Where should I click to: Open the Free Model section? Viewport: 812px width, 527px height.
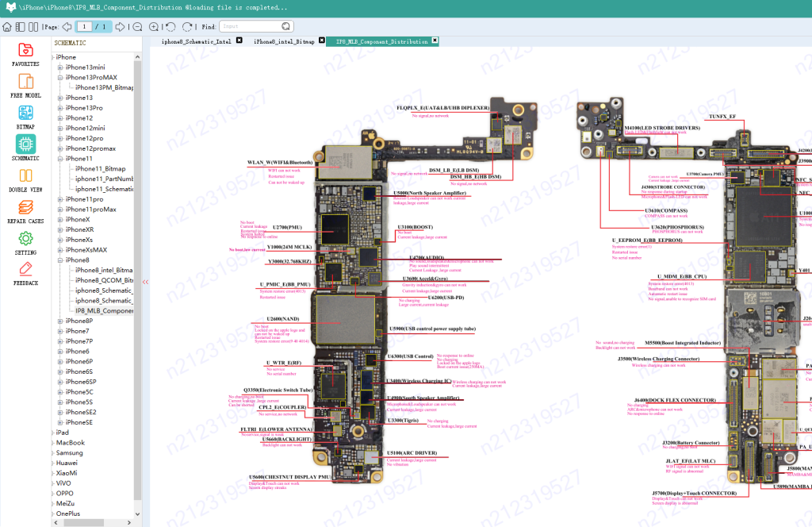tap(25, 86)
